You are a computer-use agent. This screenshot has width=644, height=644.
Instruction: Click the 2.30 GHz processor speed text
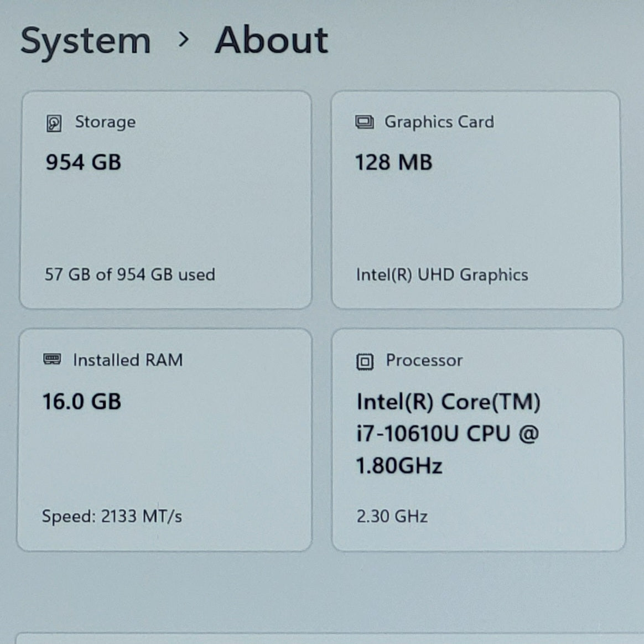point(392,516)
